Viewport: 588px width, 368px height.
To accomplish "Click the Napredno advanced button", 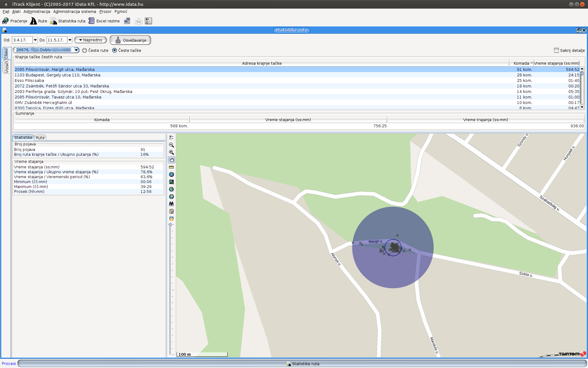I will [91, 40].
